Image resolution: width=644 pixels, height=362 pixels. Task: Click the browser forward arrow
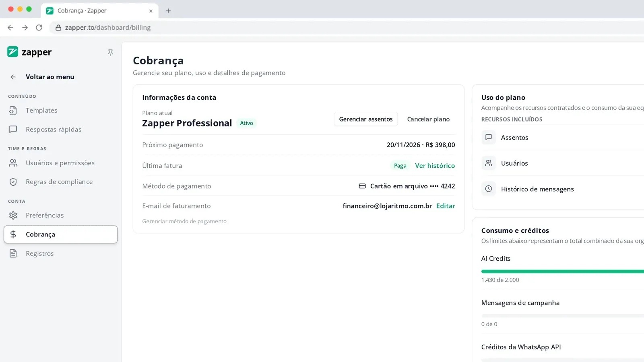25,27
